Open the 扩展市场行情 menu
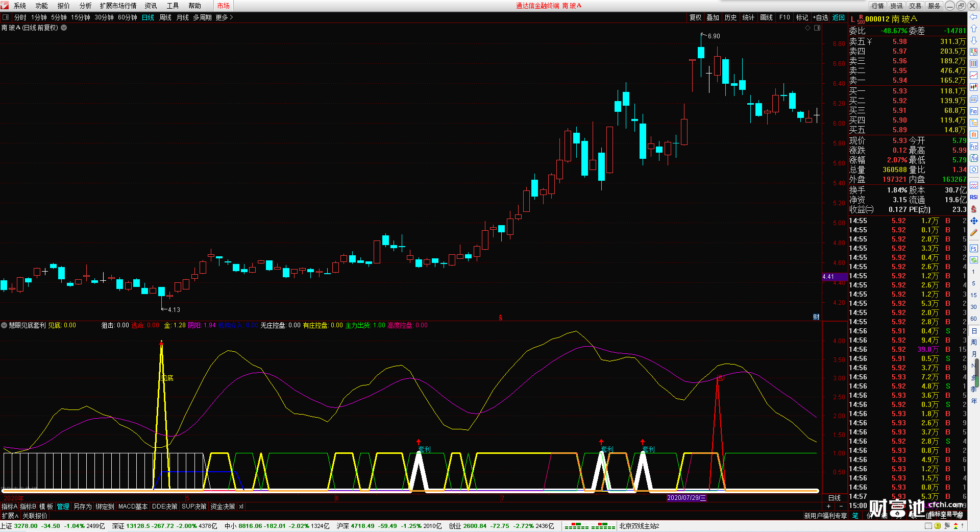The height and width of the screenshot is (532, 980). [118, 6]
